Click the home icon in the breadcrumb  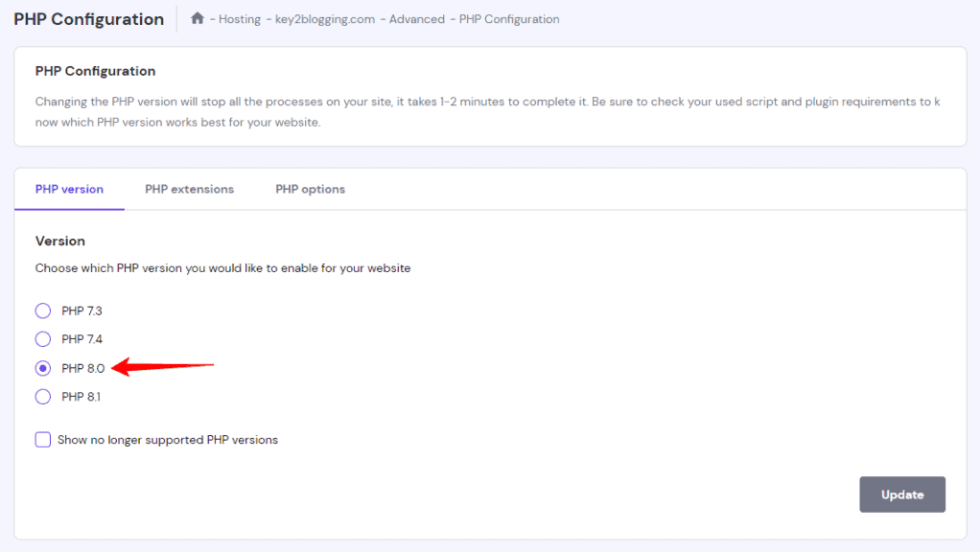[198, 18]
